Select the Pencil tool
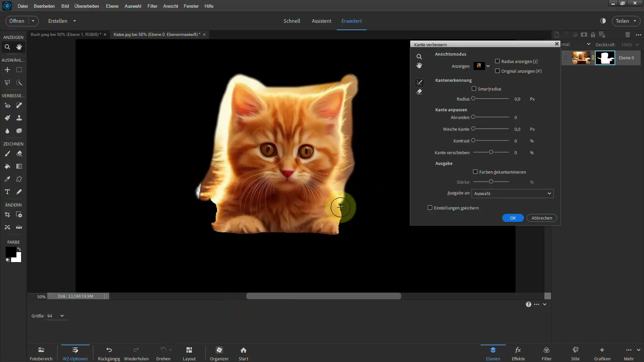 (19, 192)
